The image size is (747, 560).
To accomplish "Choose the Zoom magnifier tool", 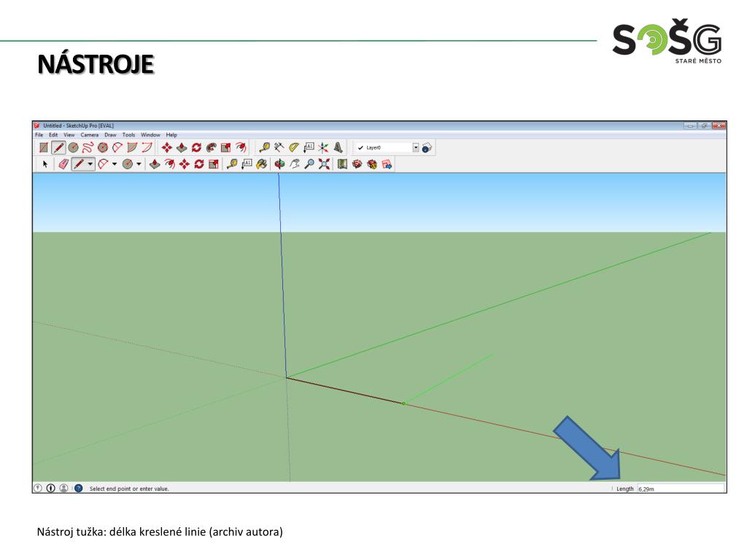I will (309, 164).
